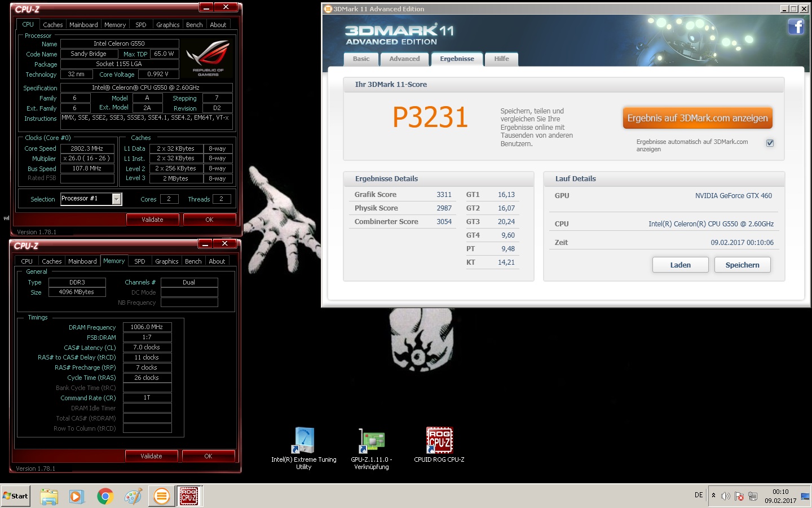812x508 pixels.
Task: Open About tab in CPU-Z processor window
Action: point(218,25)
